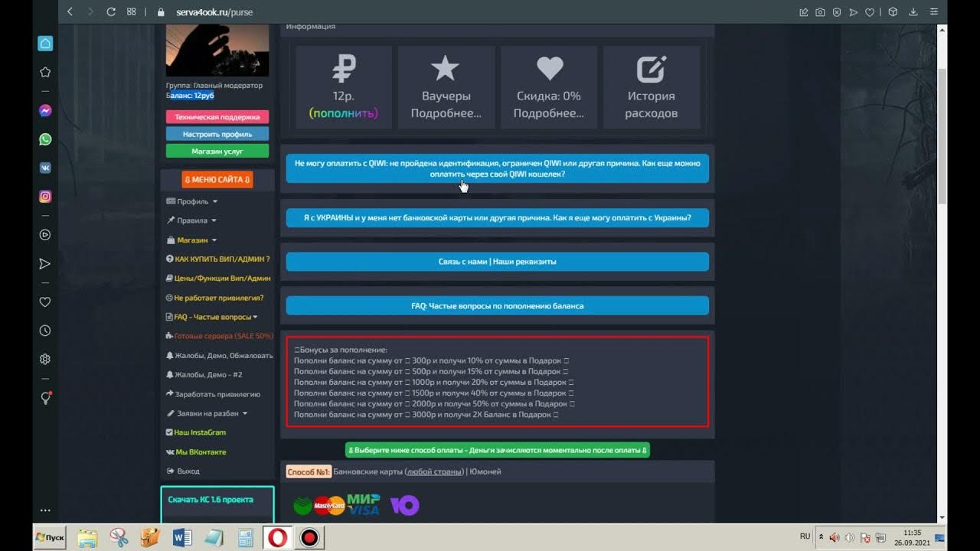Take a snapshot with the camera icon

point(820,11)
